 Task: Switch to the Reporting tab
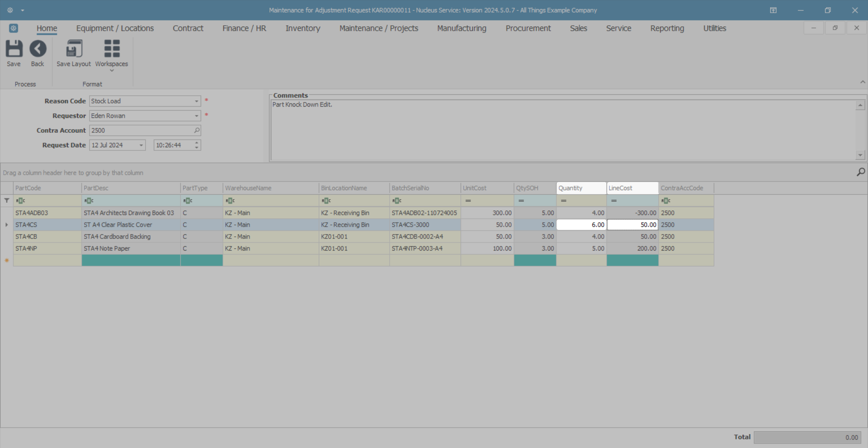(x=667, y=28)
